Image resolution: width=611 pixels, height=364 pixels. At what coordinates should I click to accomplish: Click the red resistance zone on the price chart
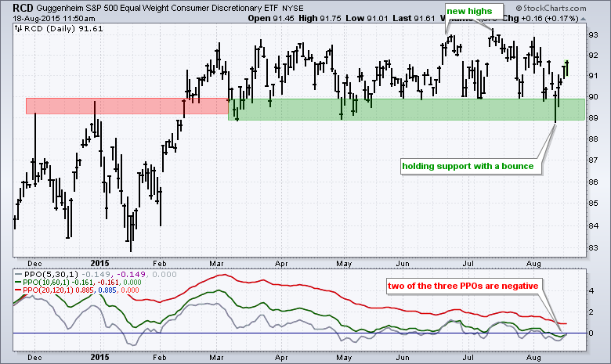[127, 106]
